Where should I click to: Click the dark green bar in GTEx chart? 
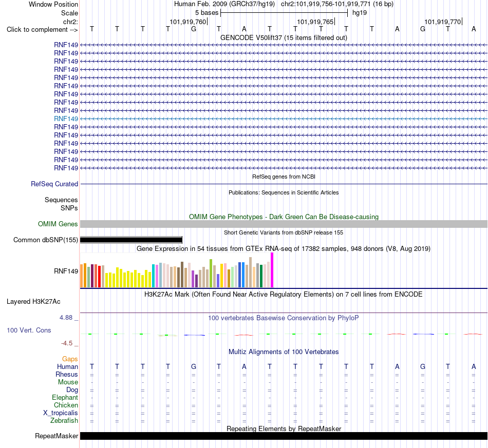pos(261,276)
